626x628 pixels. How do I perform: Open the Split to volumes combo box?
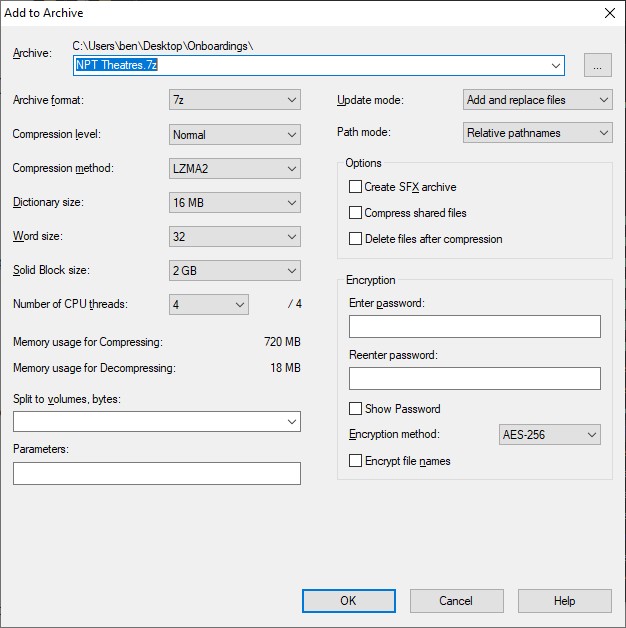[157, 421]
